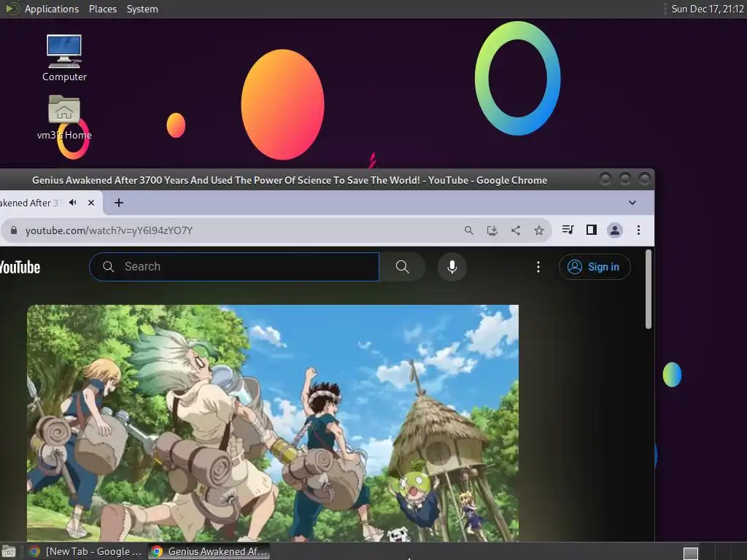Minimize the Chrome window
This screenshot has height=560, width=747.
click(605, 179)
